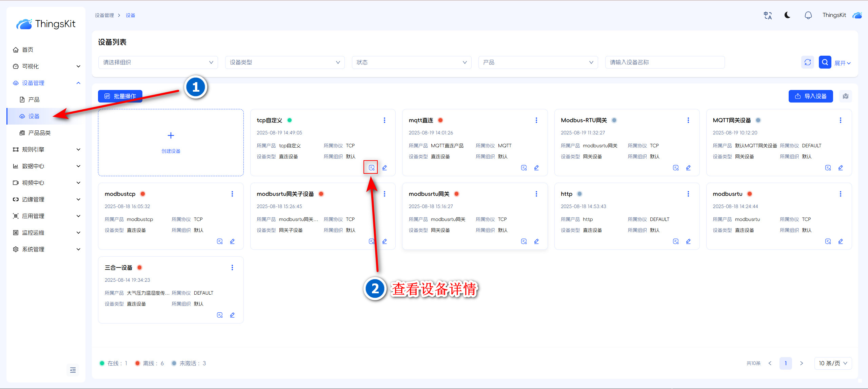
Task: Go to 首页 in sidebar
Action: (x=27, y=50)
